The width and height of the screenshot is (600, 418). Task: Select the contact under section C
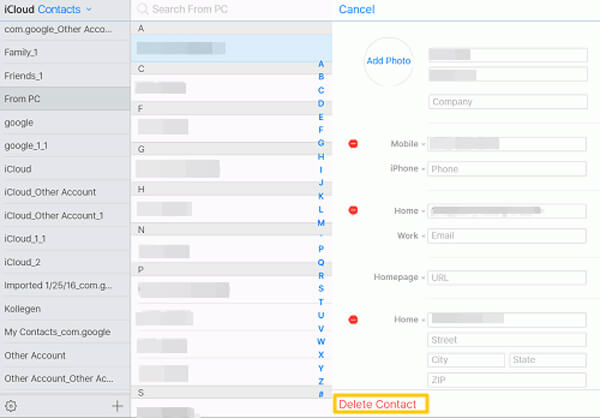tap(231, 88)
